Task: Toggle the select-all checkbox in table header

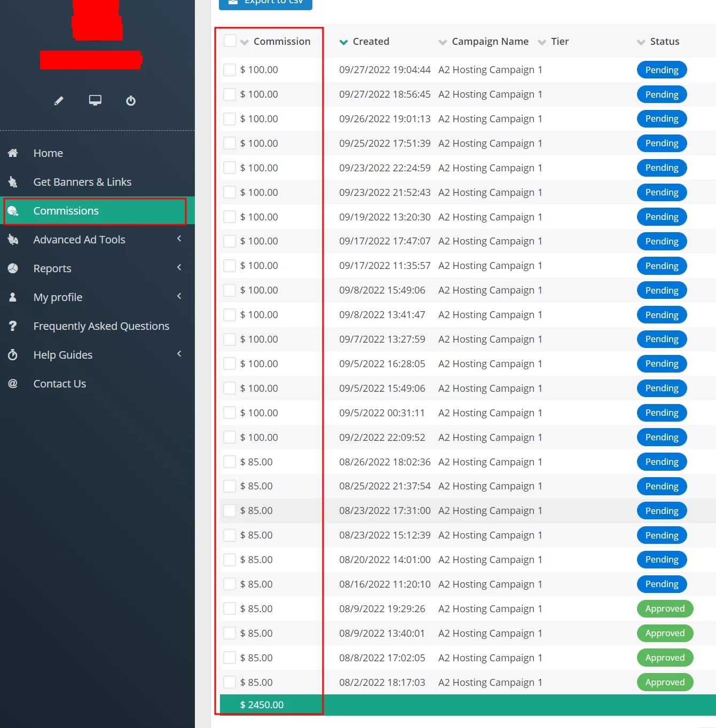Action: pos(230,41)
